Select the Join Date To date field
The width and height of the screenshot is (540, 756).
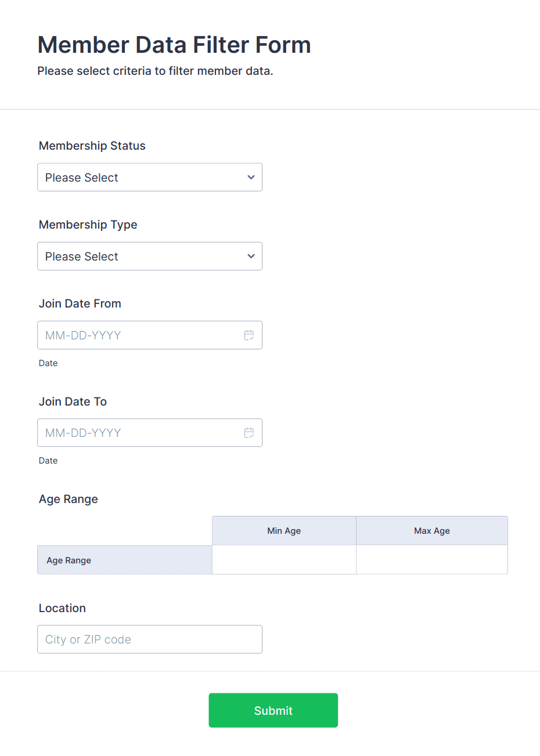[x=139, y=432]
